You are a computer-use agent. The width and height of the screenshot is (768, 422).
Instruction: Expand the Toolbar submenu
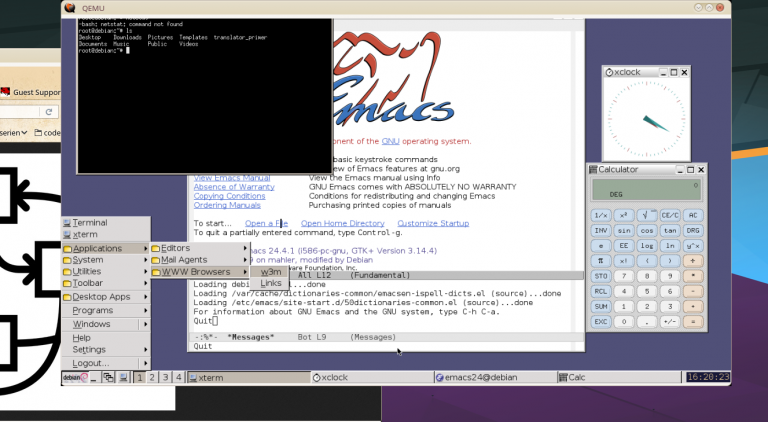pos(106,283)
